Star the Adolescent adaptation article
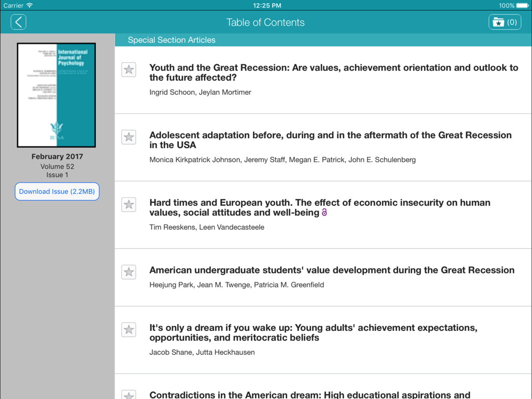 coord(129,137)
